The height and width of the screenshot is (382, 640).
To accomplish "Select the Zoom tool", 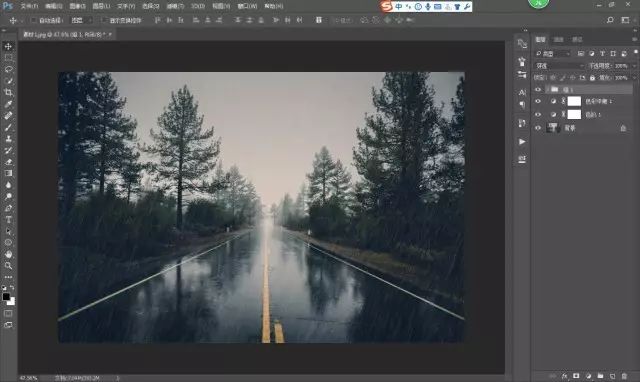I will pyautogui.click(x=8, y=266).
